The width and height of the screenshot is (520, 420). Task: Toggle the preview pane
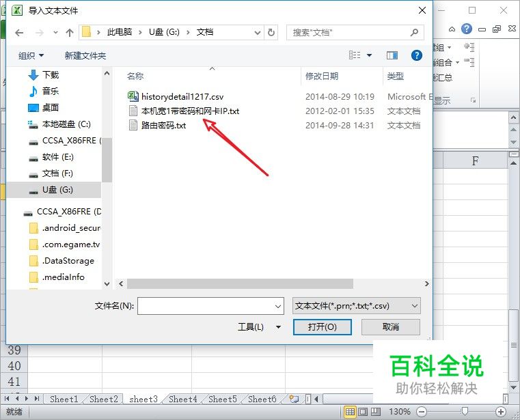(x=392, y=55)
